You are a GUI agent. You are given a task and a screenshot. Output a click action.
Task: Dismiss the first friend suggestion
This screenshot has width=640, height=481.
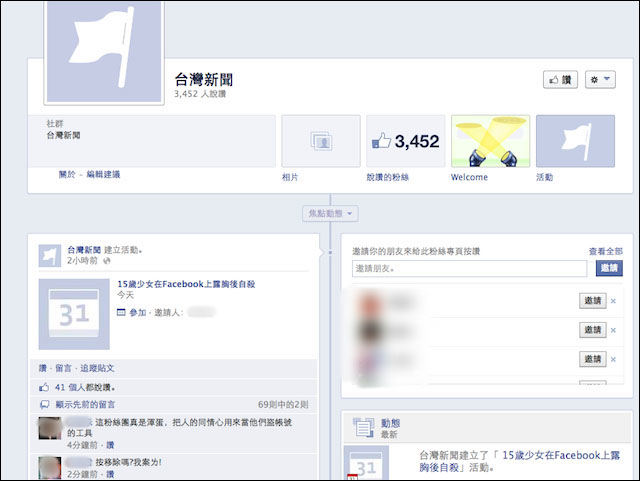point(613,301)
